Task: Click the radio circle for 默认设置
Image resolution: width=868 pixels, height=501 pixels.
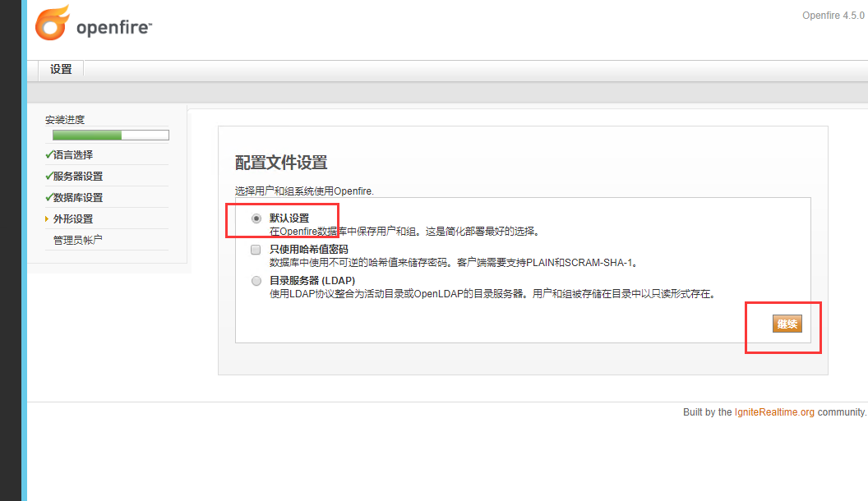Action: 256,218
